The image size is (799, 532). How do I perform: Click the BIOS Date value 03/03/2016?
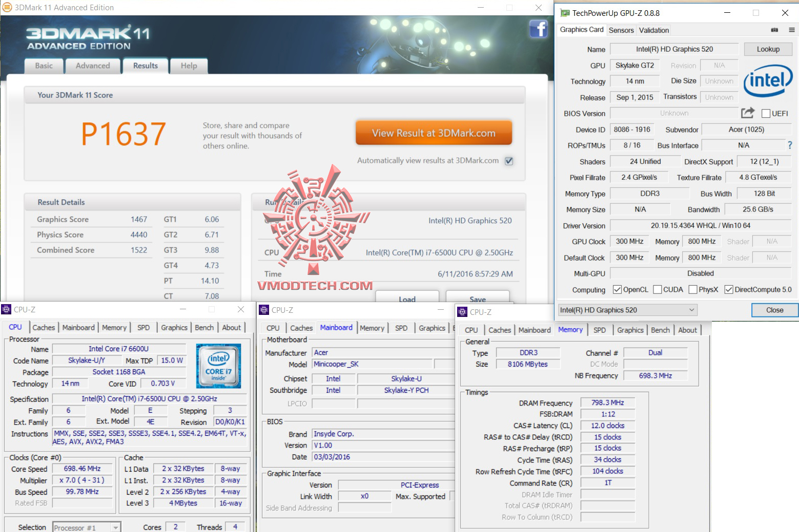(x=332, y=457)
